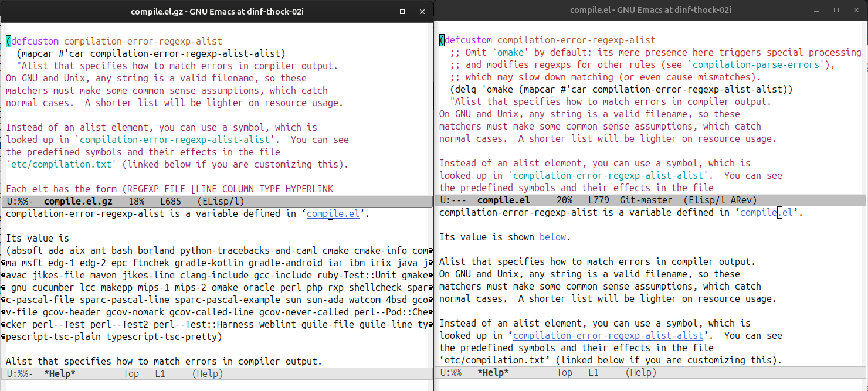Follow the 'below' link in right Help buffer
868x391 pixels.
point(552,237)
